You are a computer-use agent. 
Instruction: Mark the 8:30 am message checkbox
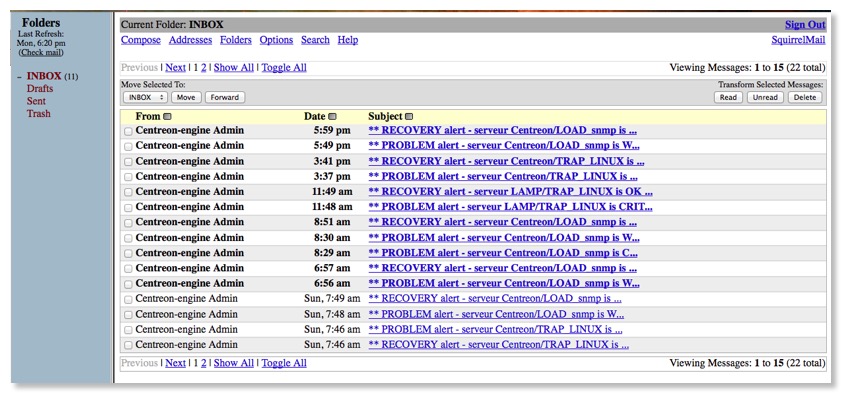pyautogui.click(x=128, y=239)
